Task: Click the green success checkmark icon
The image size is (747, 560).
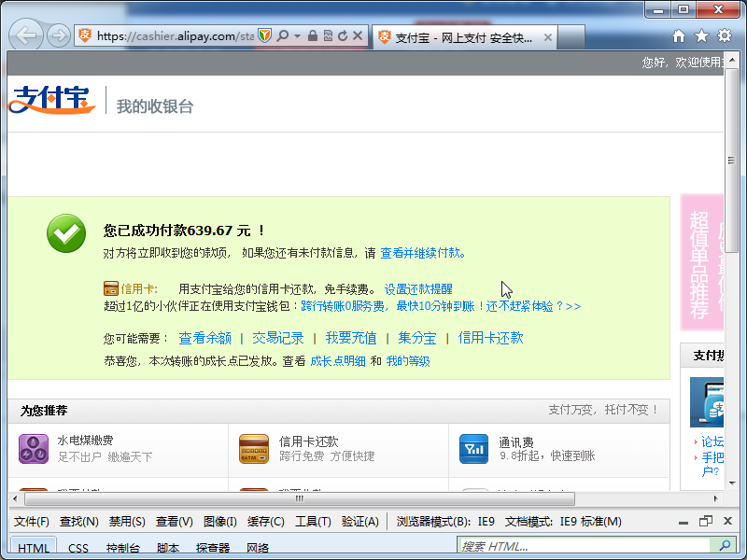Action: click(66, 233)
